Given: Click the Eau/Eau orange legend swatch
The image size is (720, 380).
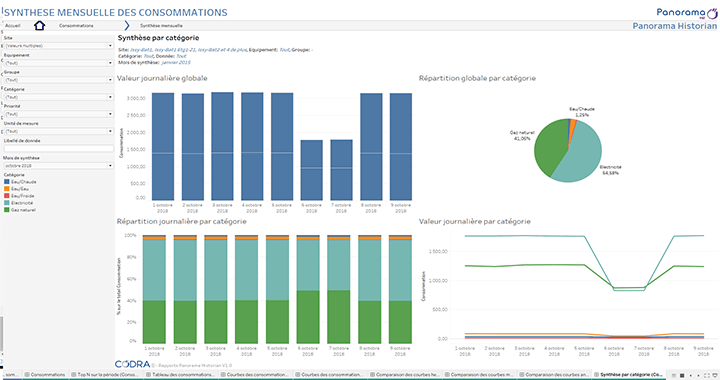Looking at the screenshot, I should 6,189.
